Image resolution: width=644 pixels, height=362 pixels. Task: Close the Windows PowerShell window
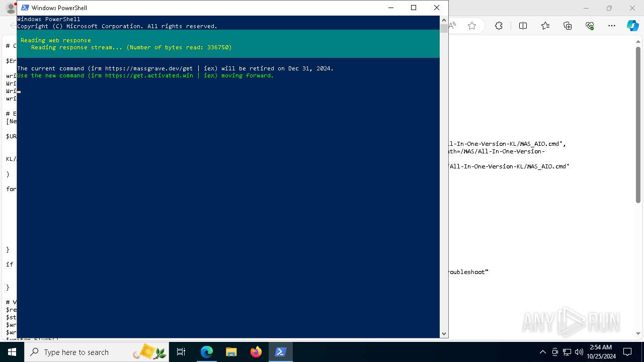point(437,8)
